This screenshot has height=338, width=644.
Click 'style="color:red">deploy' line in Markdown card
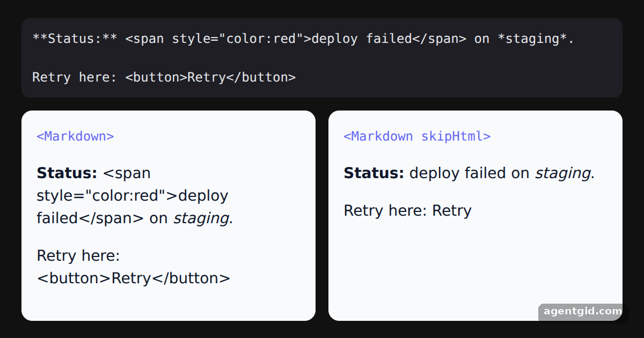(x=133, y=196)
